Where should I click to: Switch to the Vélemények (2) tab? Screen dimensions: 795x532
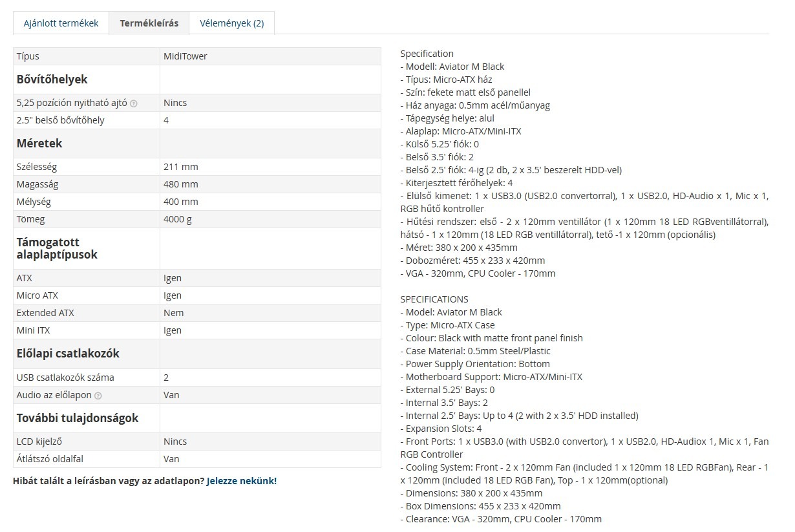pyautogui.click(x=231, y=23)
